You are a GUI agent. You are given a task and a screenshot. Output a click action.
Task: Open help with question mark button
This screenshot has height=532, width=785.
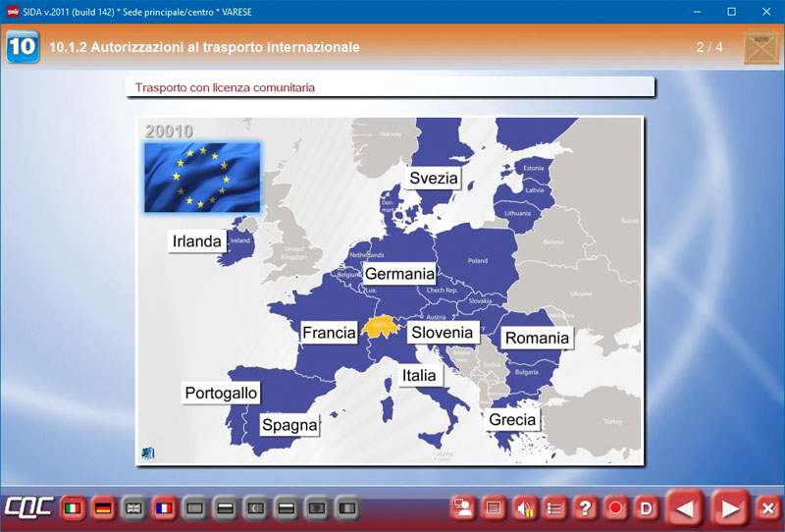tap(586, 508)
